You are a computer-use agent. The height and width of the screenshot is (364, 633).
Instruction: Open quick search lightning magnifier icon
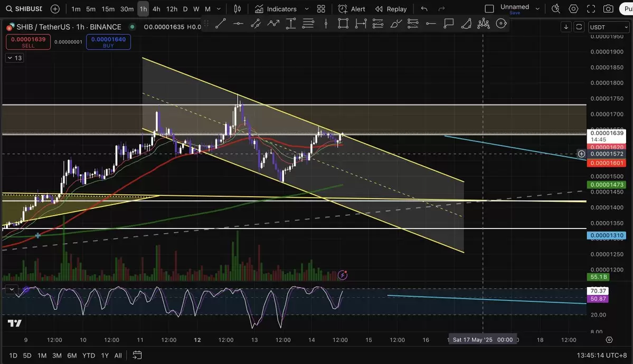[x=556, y=9]
